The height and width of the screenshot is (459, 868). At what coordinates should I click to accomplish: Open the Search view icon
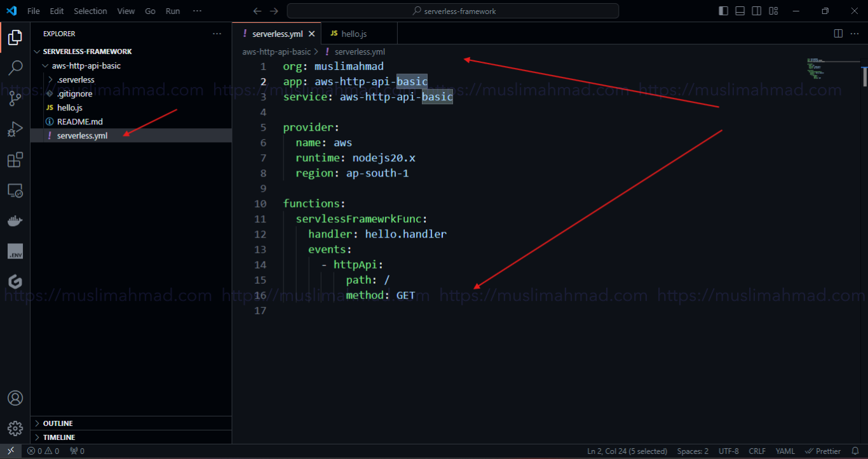pos(15,67)
